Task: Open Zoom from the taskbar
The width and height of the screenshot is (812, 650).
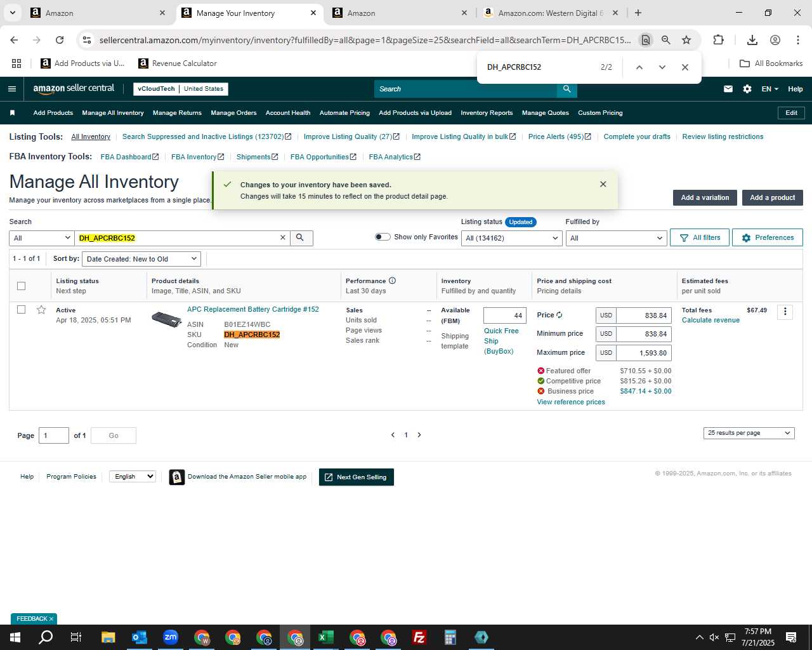Action: coord(171,637)
